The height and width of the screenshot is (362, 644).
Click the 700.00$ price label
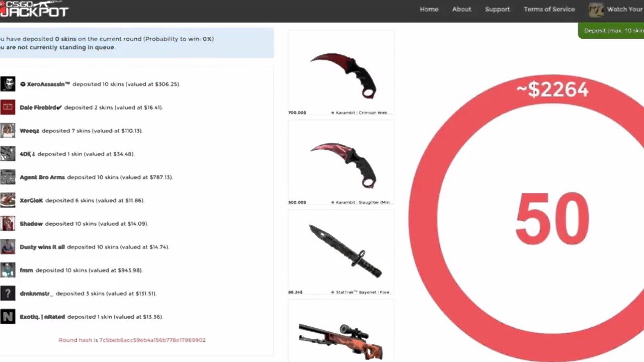(x=297, y=113)
